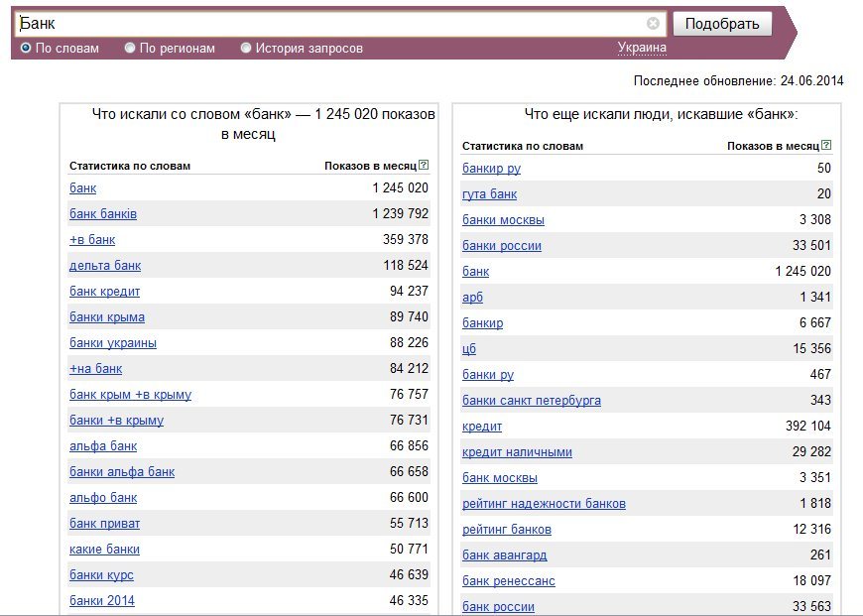Open the 'банки курс' link
863x616 pixels.
[101, 575]
